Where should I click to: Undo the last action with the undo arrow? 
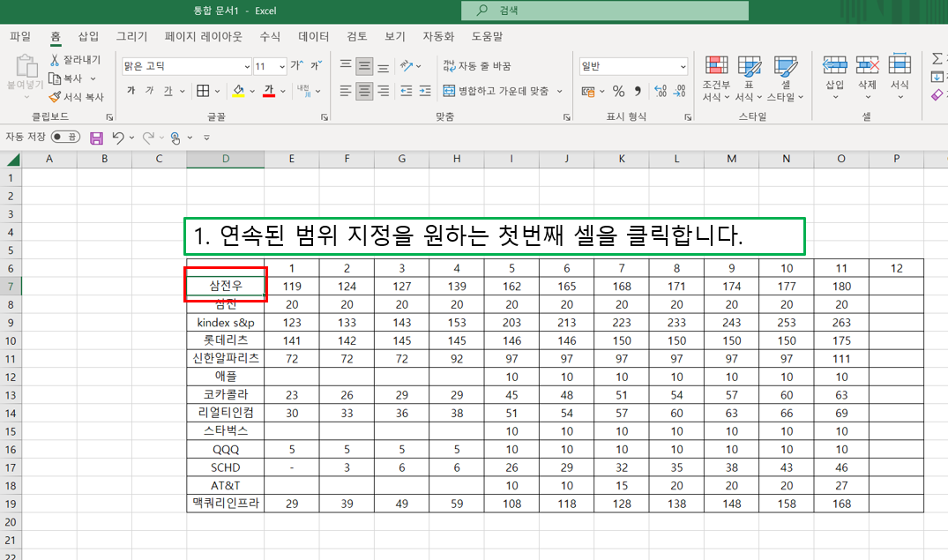click(x=118, y=138)
